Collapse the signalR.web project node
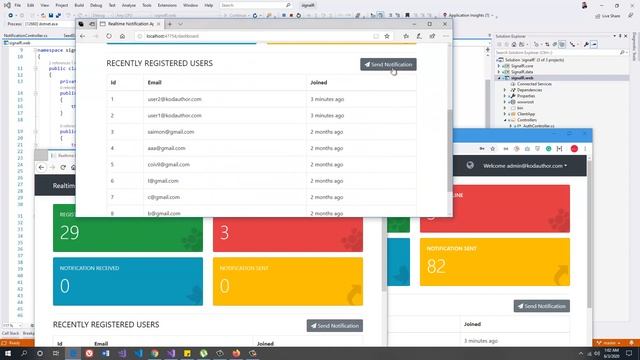 498,78
